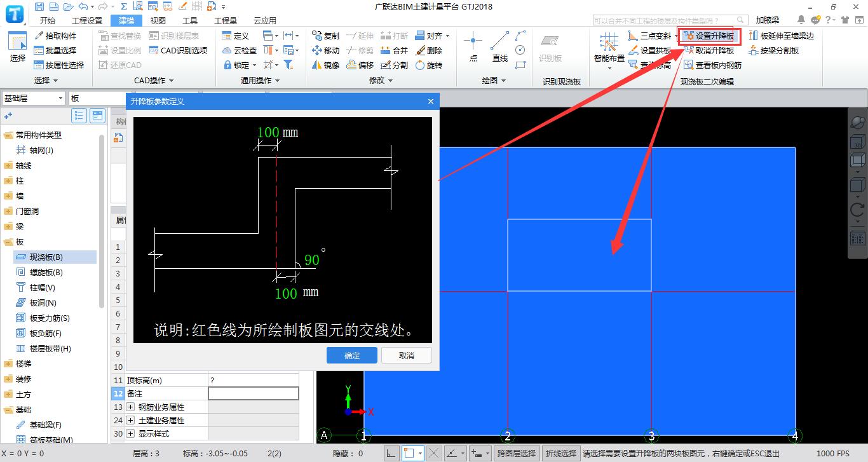Screen dimensions: 868x462
Task: Close the 升降板参数定义 dialog
Action: 430,101
